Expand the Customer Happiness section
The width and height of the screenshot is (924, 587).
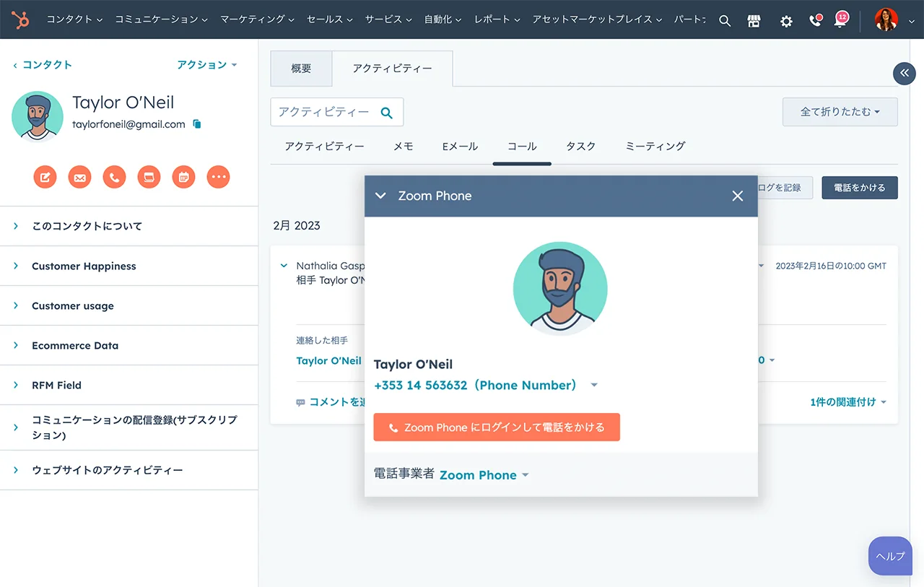(129, 266)
